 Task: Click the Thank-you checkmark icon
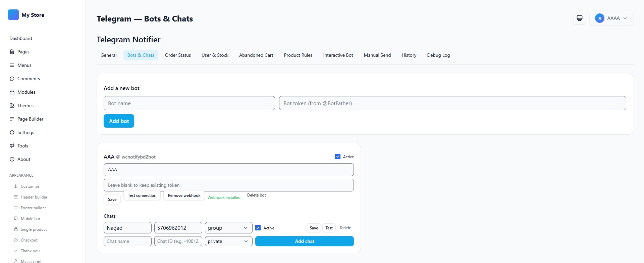[x=16, y=251]
